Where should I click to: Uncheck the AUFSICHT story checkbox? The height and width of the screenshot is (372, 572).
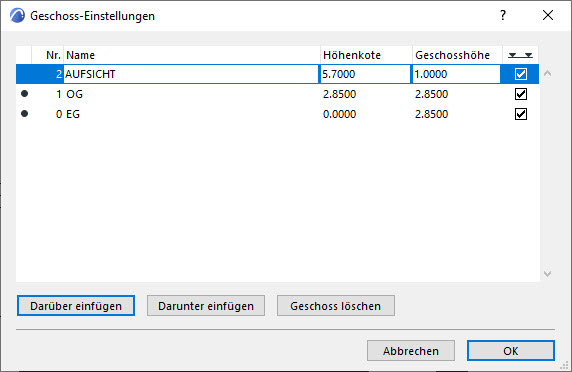521,74
